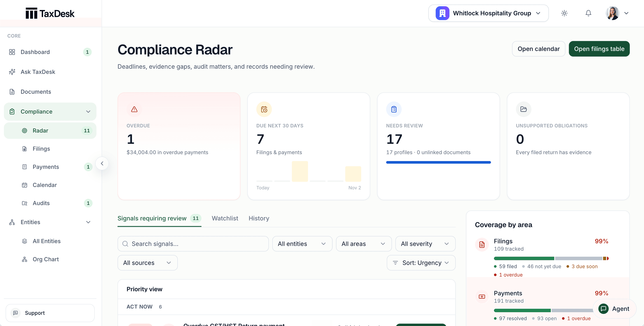
Task: Click the Calendar sidebar icon
Action: click(x=25, y=185)
